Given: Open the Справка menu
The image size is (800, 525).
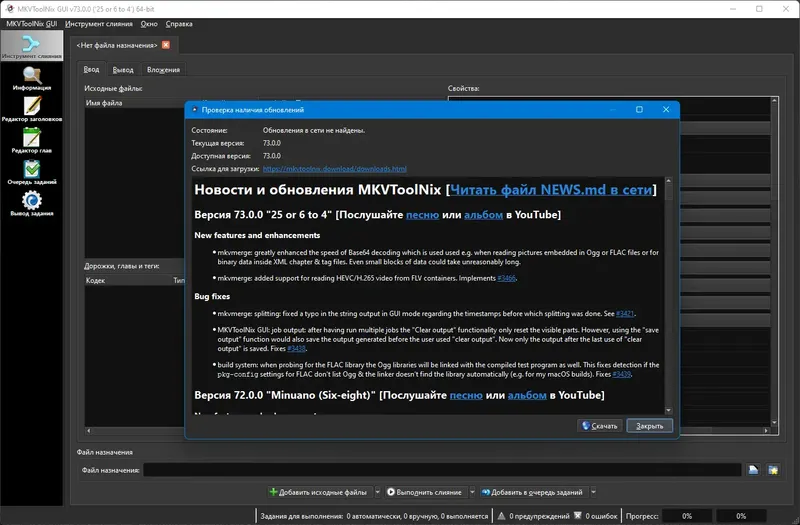Looking at the screenshot, I should (x=179, y=24).
